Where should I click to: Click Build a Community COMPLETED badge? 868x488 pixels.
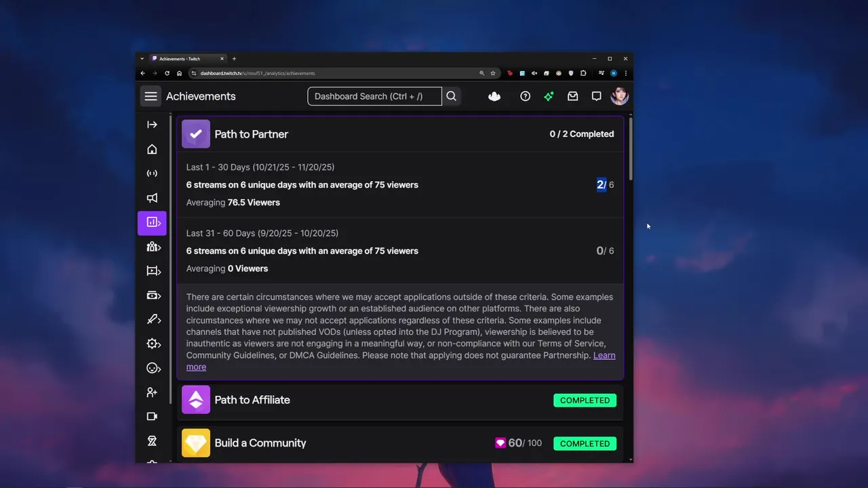pos(585,443)
